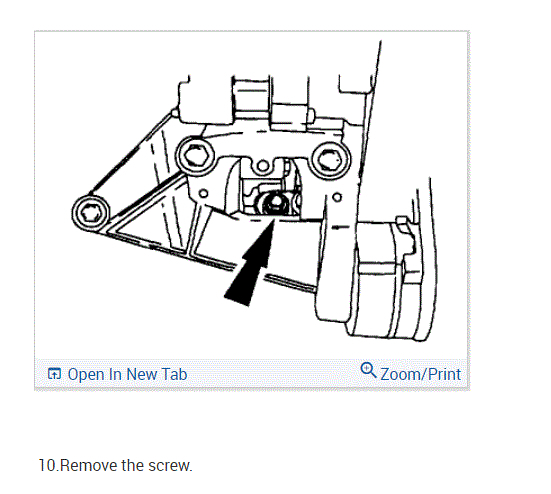Click the small hole below upper left bolt
Screen dimensions: 551x494
point(203,193)
